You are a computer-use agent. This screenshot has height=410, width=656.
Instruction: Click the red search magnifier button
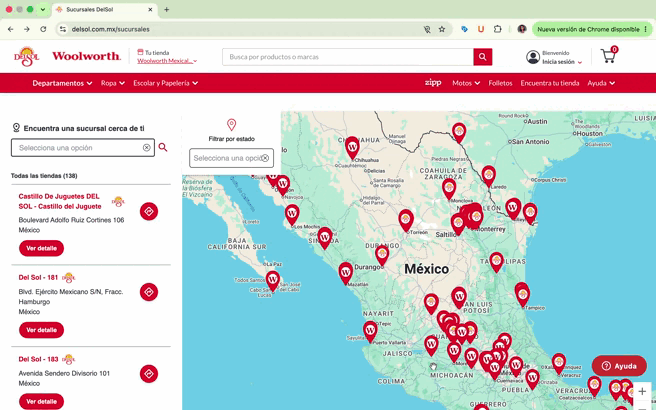(482, 57)
